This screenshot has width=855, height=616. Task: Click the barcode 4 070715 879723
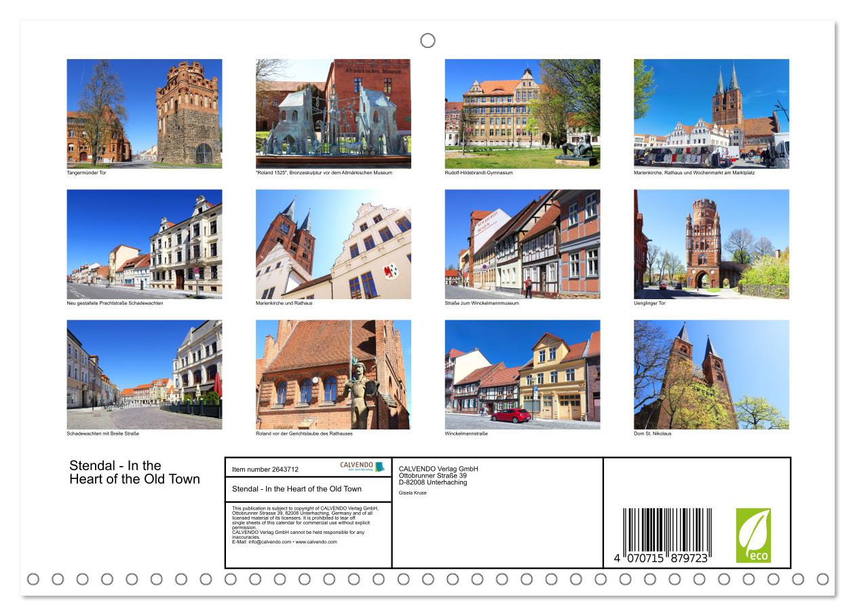coord(662,537)
